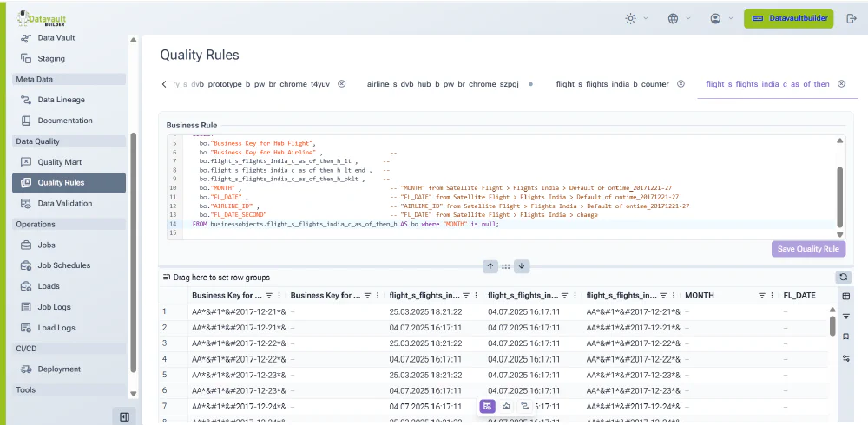Click the Drag here to set row groups area
This screenshot has height=425, width=868.
click(x=221, y=278)
